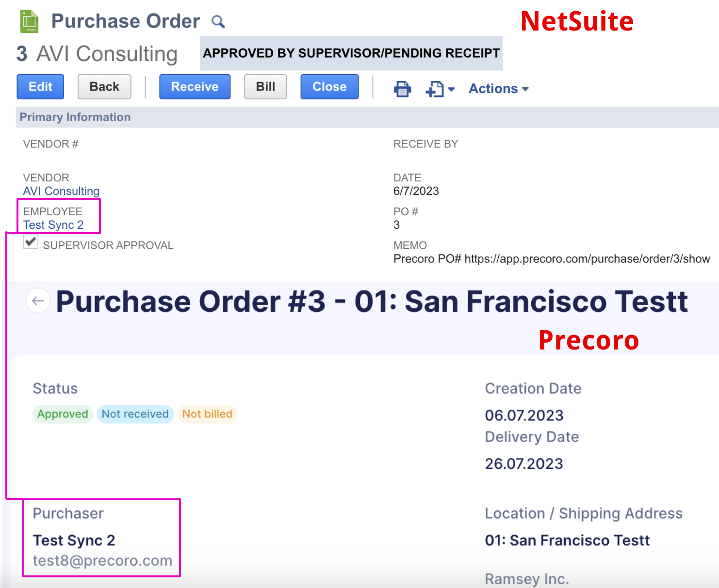Click the Delivery Date value 26.07.2023

coord(524,464)
